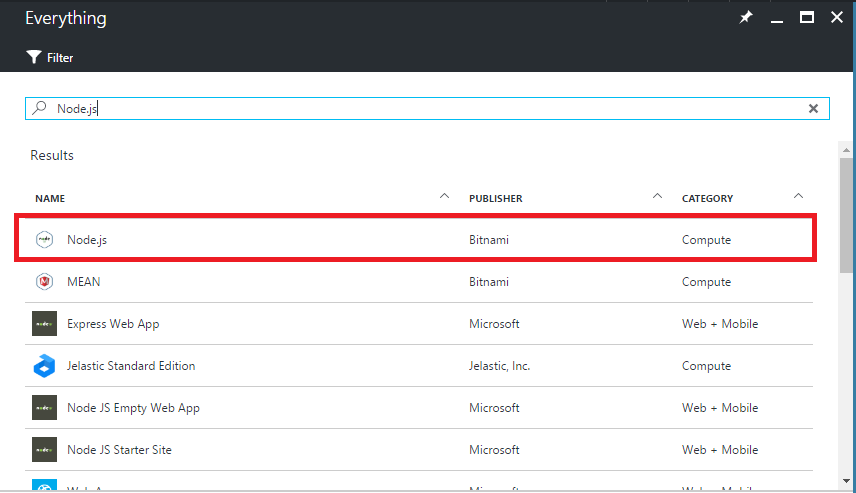Clear the Node.js search text
856x493 pixels.
(x=813, y=109)
